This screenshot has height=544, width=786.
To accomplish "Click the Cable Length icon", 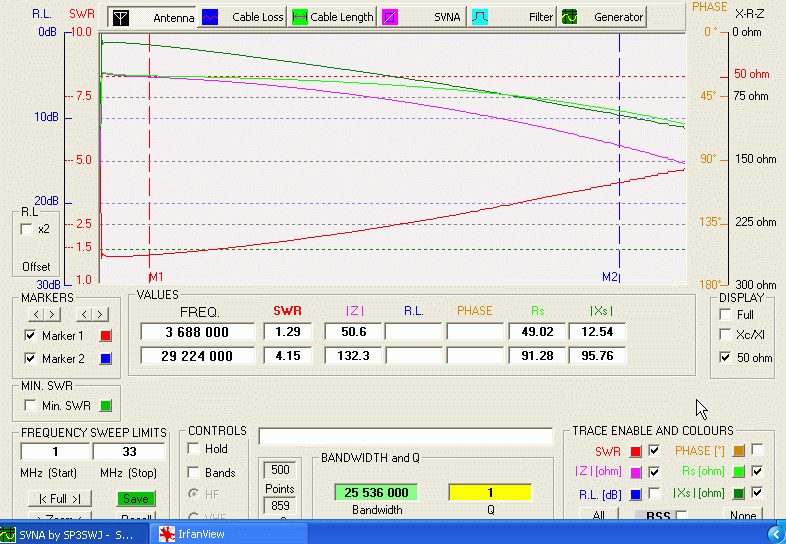I will (x=299, y=17).
